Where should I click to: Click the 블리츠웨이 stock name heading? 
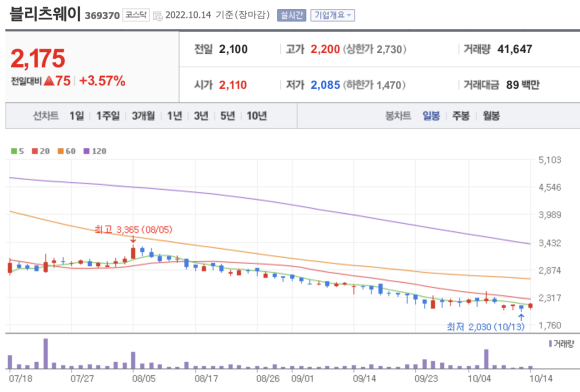coord(45,14)
